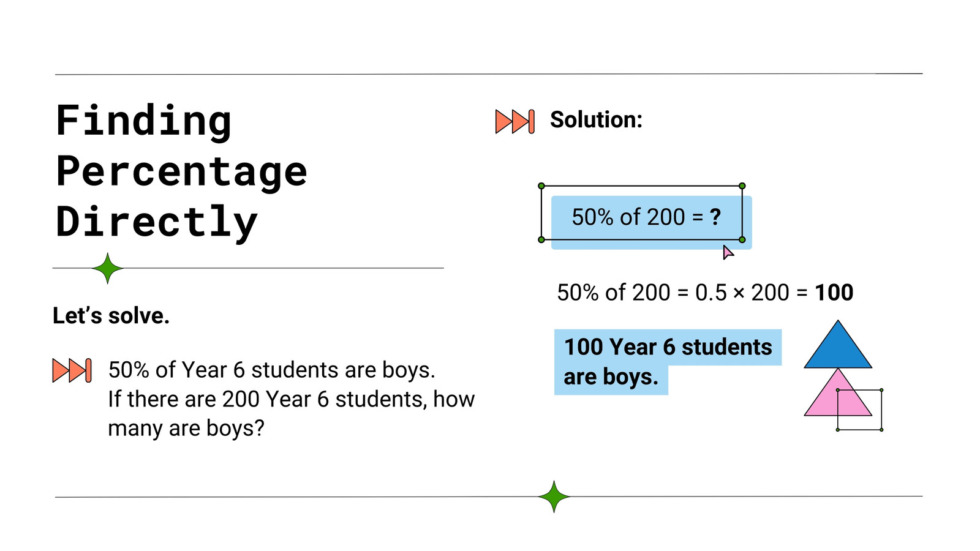Select the green star on the title divider
The width and height of the screenshot is (980, 551).
pyautogui.click(x=108, y=268)
